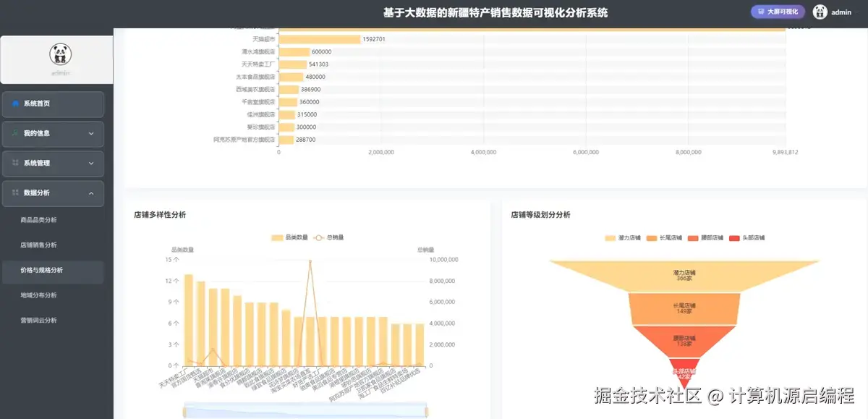Viewport: 868px width, 419px height.
Task: Click the 清水湾旗舰店 bar valued 600000
Action: click(x=294, y=52)
